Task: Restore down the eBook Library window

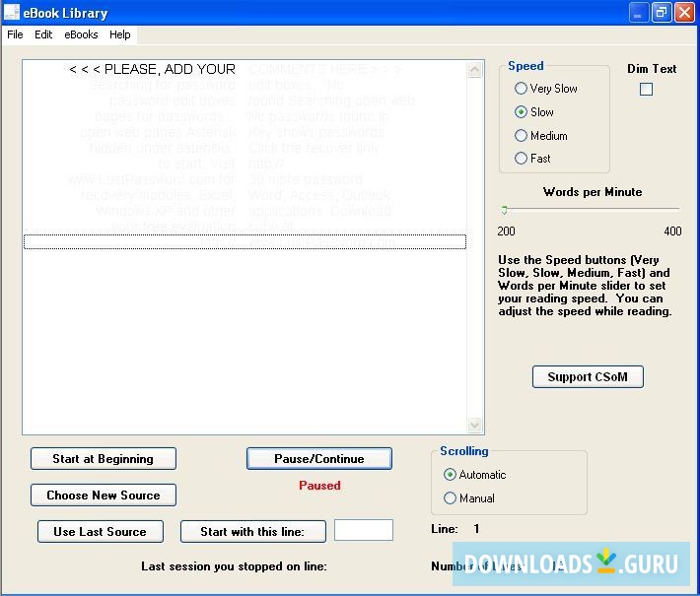Action: 662,13
